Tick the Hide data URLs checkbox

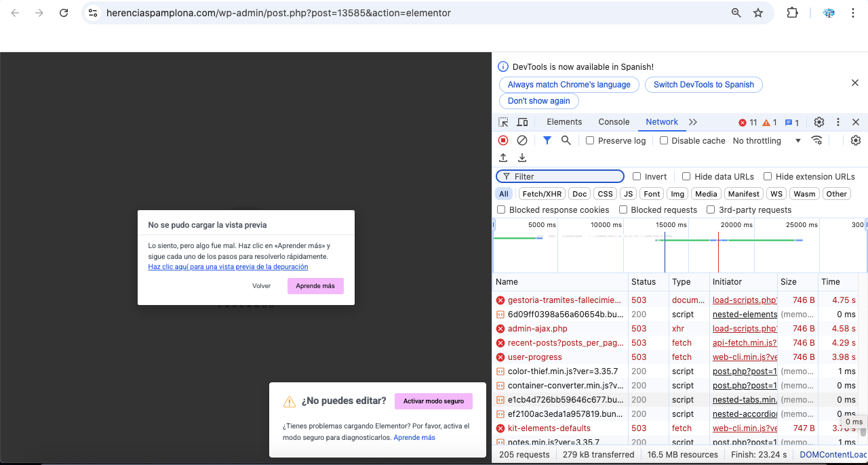pyautogui.click(x=686, y=176)
